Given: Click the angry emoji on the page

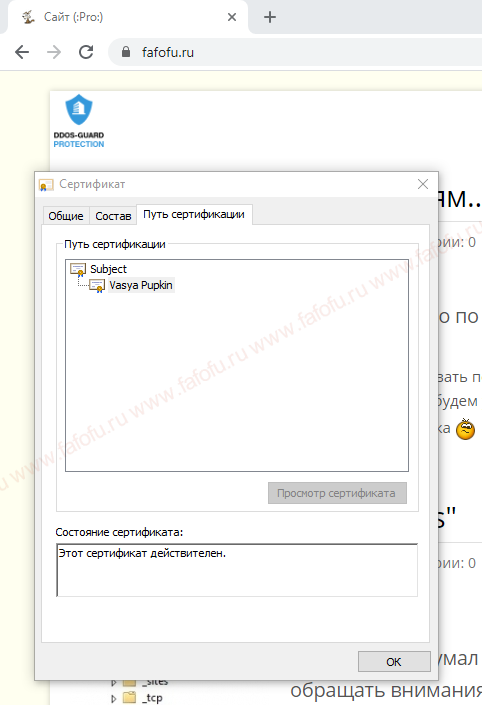Looking at the screenshot, I should pyautogui.click(x=465, y=429).
